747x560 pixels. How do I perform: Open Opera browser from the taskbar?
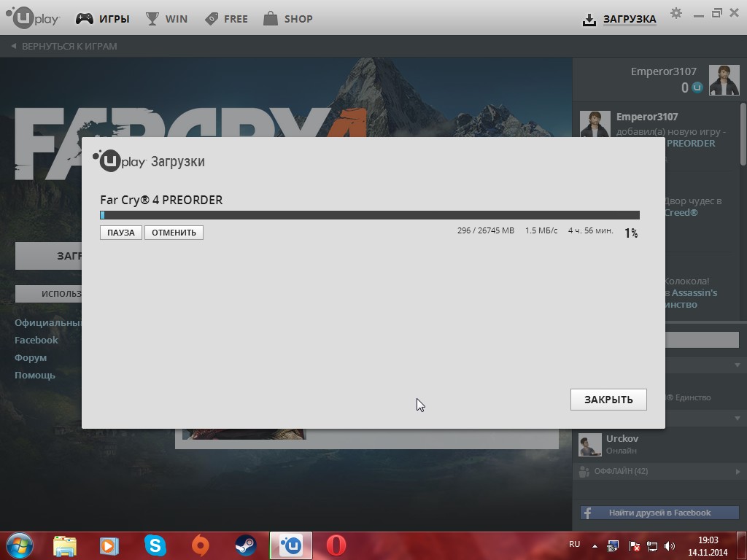pos(336,545)
